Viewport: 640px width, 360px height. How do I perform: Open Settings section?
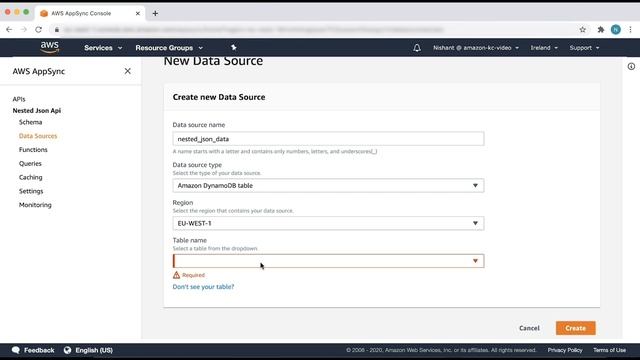(x=31, y=191)
